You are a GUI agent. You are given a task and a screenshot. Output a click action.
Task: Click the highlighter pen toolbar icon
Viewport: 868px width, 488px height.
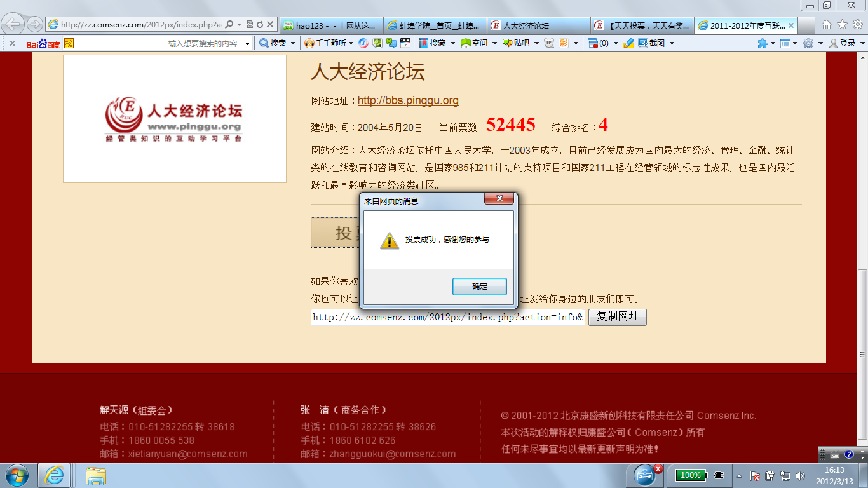tap(629, 43)
